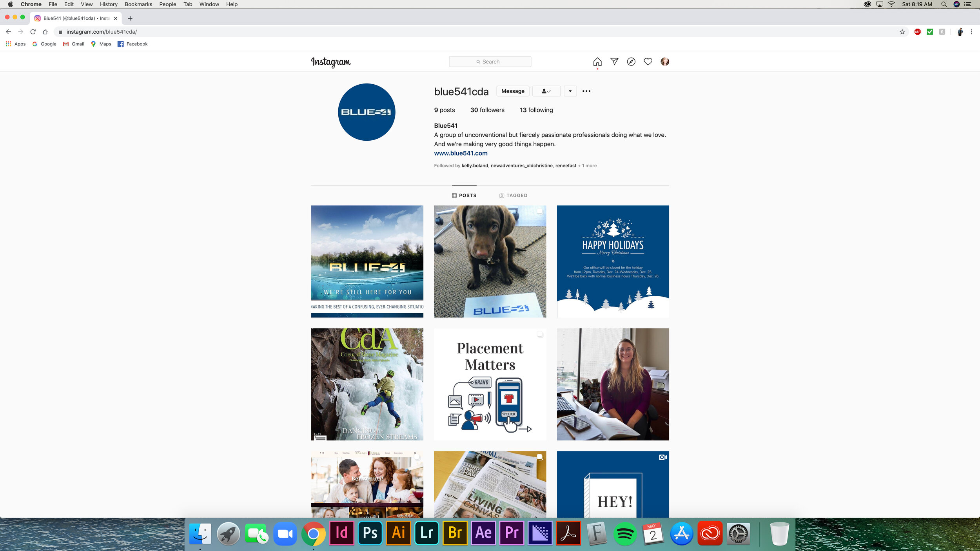The width and height of the screenshot is (980, 551).
Task: Open the Window menu
Action: coord(209,4)
